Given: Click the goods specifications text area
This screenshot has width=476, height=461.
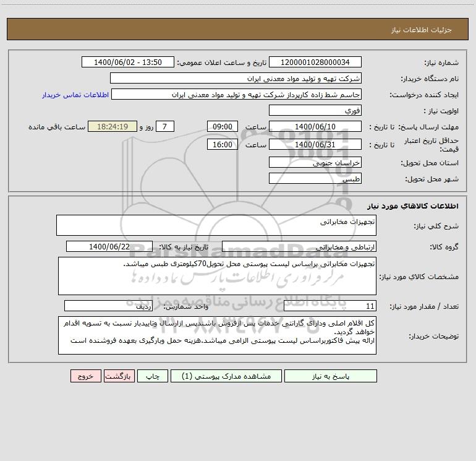Looking at the screenshot, I should tap(217, 276).
